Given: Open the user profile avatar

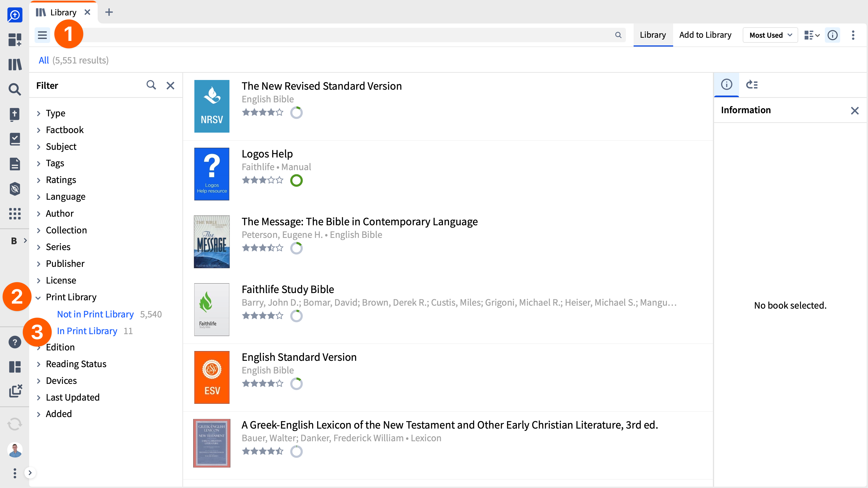Looking at the screenshot, I should pyautogui.click(x=15, y=450).
